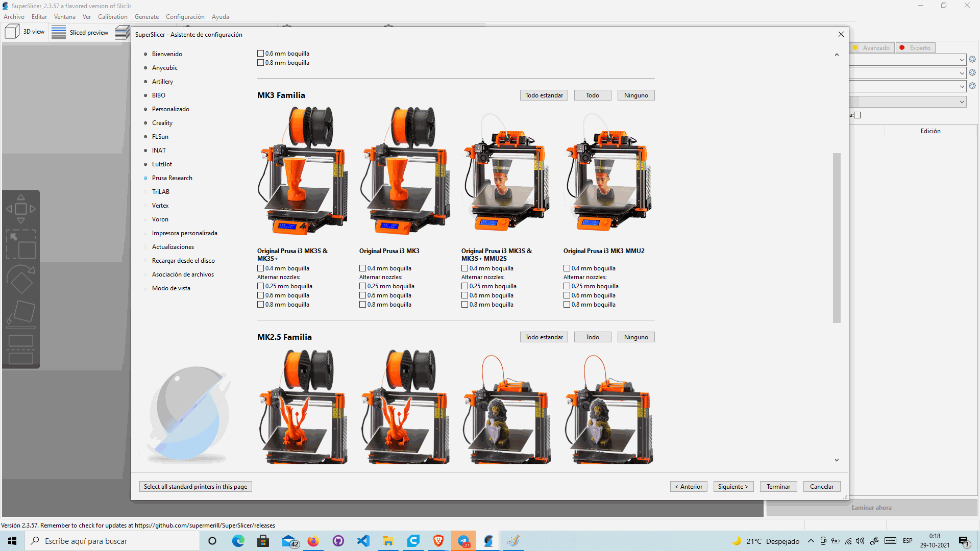Check 0.4 mm boquilla for MK3 MMU2
Image resolution: width=980 pixels, height=551 pixels.
(x=567, y=268)
